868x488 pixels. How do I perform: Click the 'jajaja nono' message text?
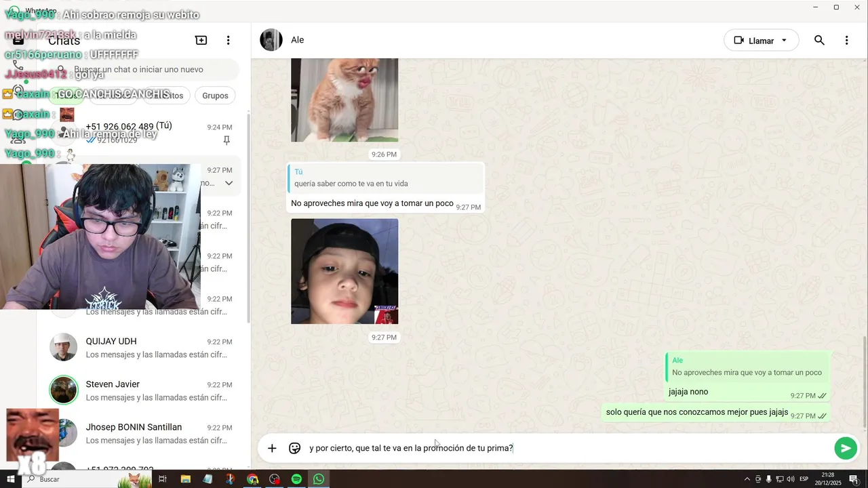pyautogui.click(x=688, y=392)
